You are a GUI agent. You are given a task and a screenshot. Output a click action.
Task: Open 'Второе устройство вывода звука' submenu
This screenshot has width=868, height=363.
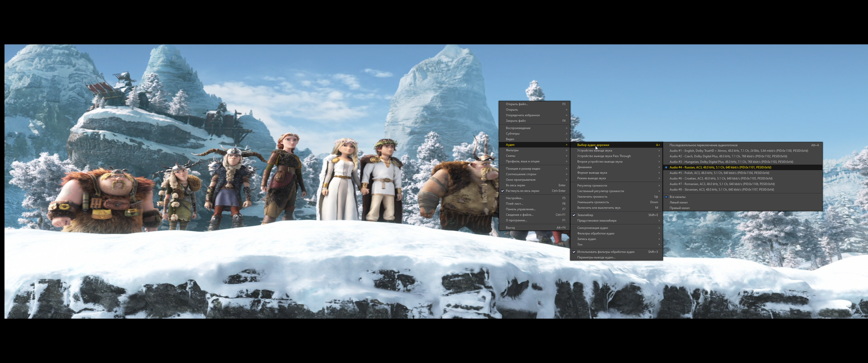(616, 162)
